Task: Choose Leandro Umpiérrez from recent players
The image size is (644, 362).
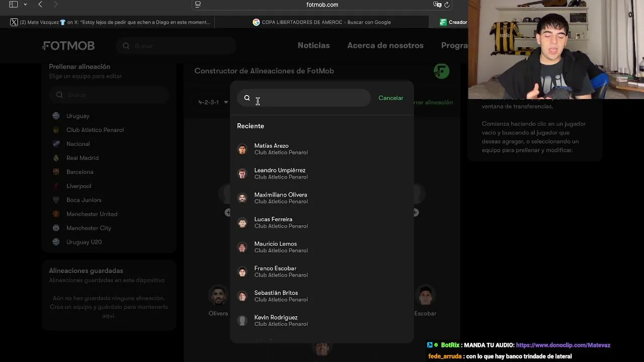Action: pyautogui.click(x=322, y=173)
